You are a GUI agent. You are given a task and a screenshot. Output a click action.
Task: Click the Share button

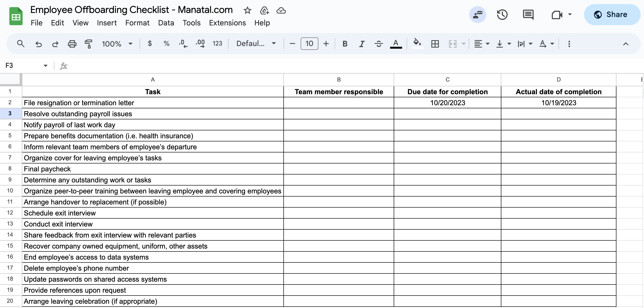(611, 14)
